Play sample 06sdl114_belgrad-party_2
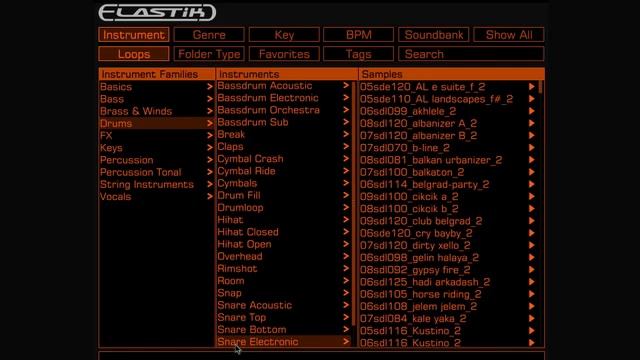Image resolution: width=640 pixels, height=360 pixels. click(531, 184)
